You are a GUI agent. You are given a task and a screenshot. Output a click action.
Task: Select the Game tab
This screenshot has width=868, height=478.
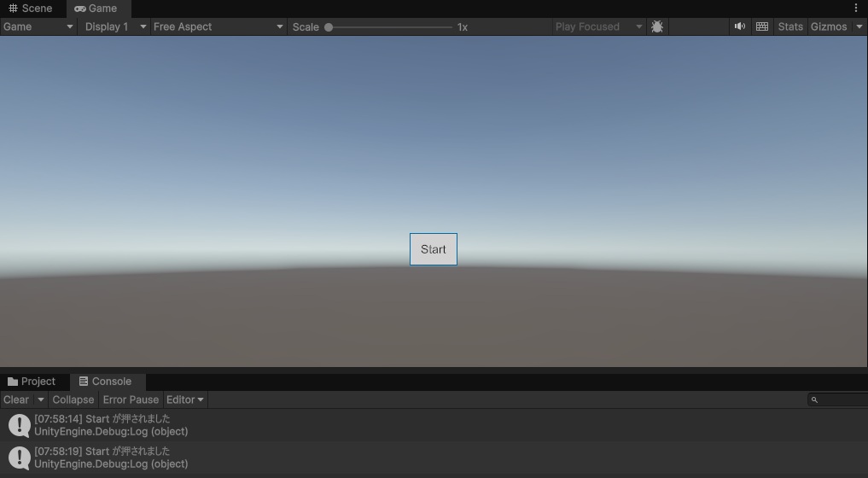click(x=96, y=9)
